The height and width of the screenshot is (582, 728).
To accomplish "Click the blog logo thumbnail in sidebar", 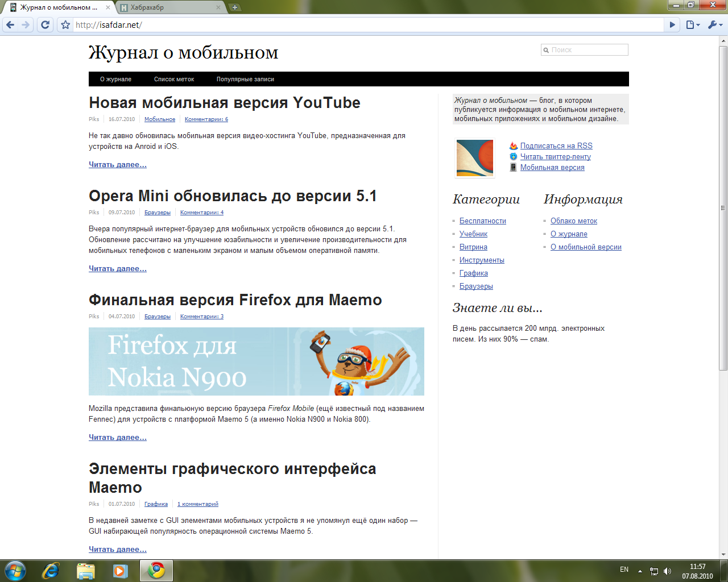I will [x=475, y=158].
